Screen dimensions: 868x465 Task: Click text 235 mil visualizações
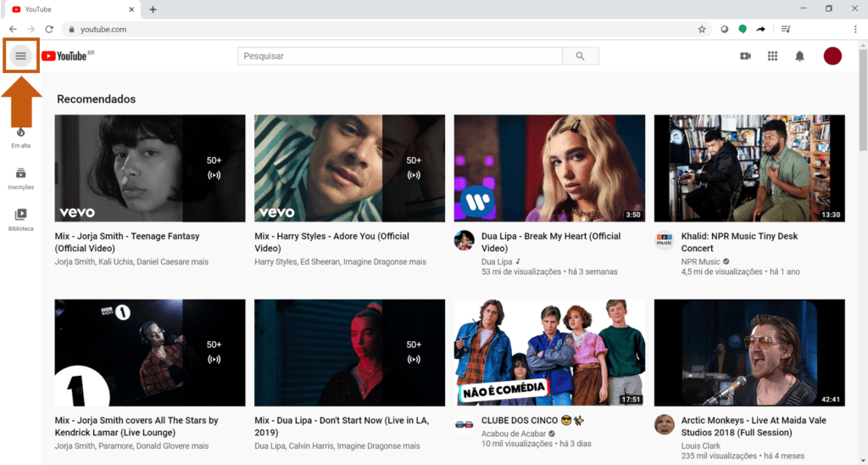point(719,456)
